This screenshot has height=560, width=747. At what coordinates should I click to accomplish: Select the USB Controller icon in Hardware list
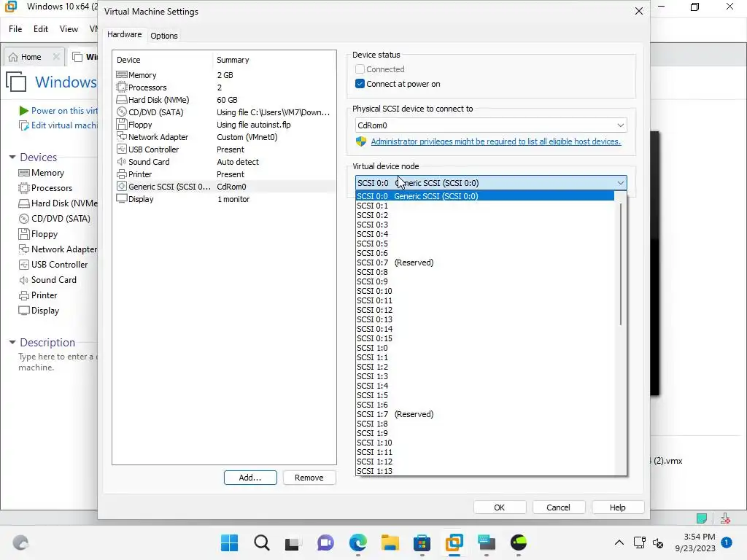coord(122,149)
